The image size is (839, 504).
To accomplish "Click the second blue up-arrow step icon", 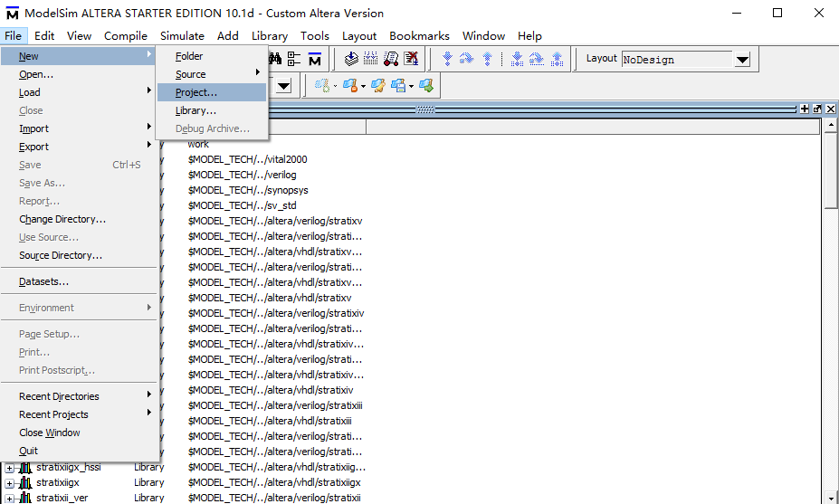I will [557, 58].
